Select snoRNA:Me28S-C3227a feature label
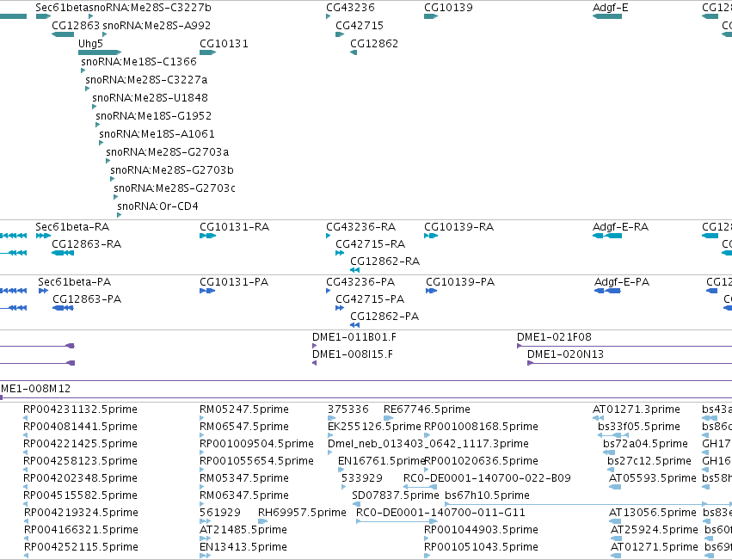Screen dimensions: 732x560 pyautogui.click(x=146, y=80)
